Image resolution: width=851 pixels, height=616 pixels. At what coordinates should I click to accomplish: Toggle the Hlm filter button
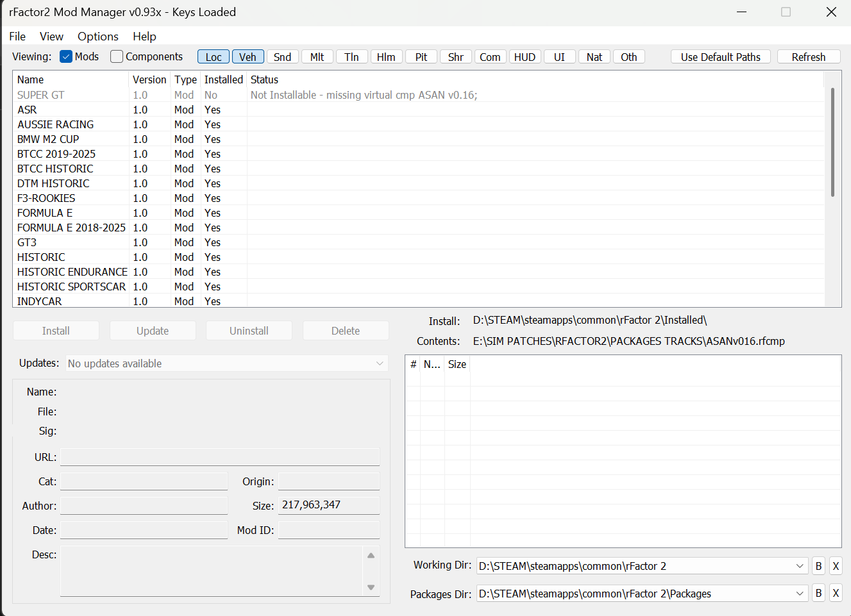point(386,57)
